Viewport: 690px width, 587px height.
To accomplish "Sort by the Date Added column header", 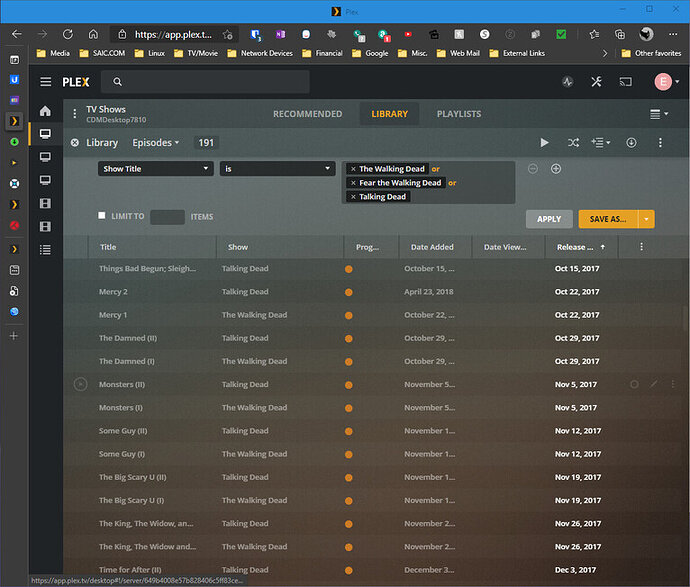I will [x=432, y=247].
